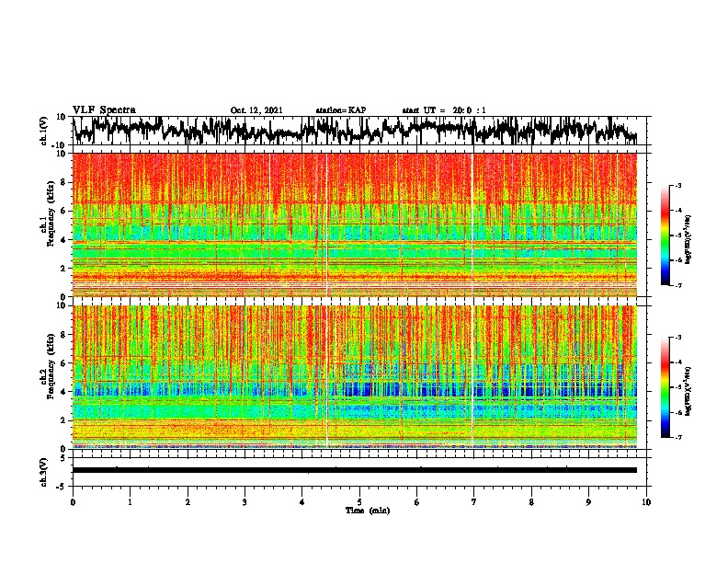Click the time axis tick label "4"
Screen dimensions: 728x563
click(302, 502)
